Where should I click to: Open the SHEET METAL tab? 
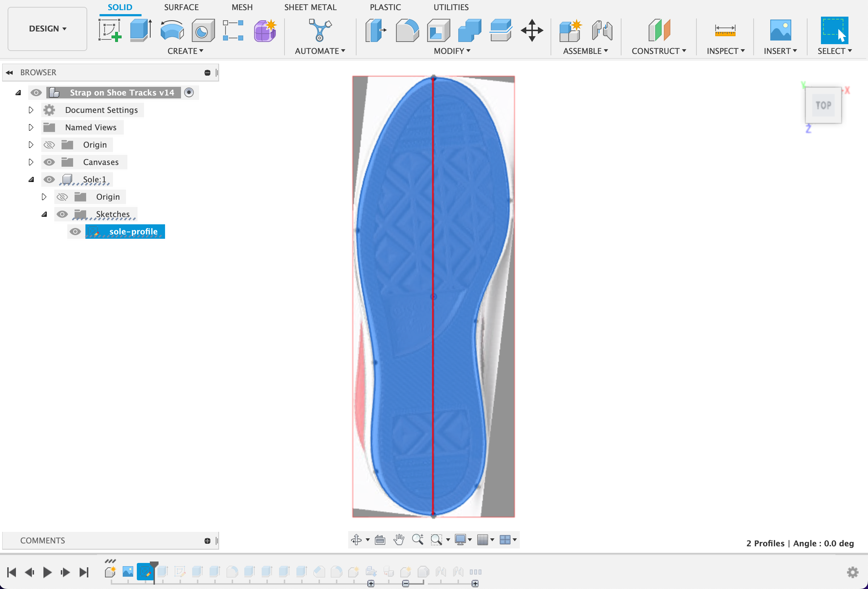(x=310, y=7)
